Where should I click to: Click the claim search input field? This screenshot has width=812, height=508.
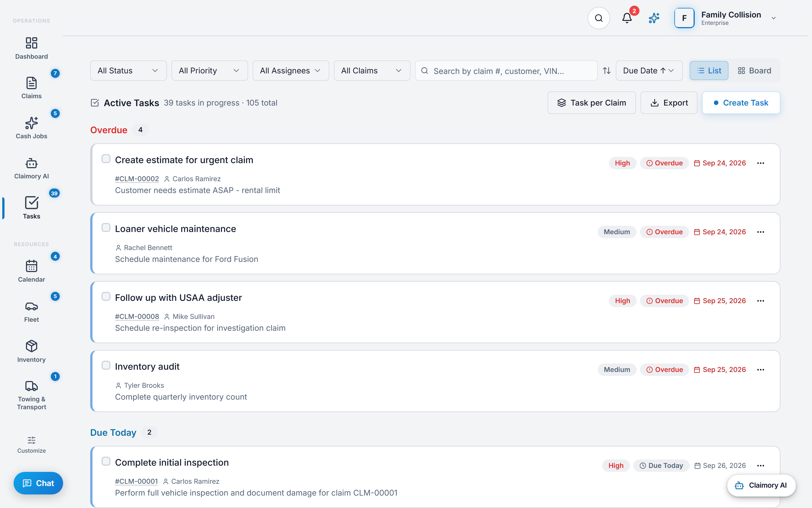pyautogui.click(x=506, y=71)
